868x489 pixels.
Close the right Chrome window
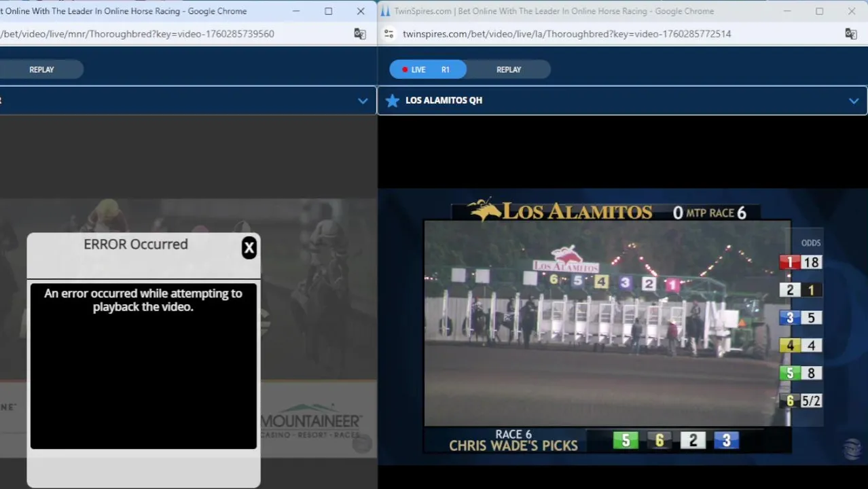tap(851, 11)
